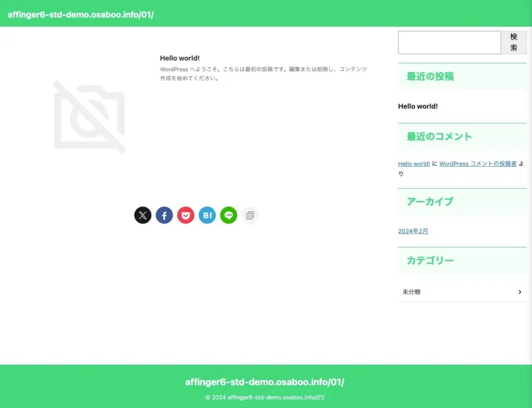Select the 未分類 category item
The width and height of the screenshot is (532, 408).
411,292
